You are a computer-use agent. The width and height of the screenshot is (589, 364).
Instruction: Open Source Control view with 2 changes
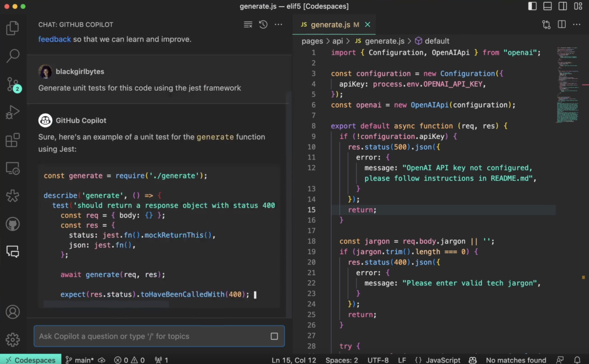(x=13, y=84)
